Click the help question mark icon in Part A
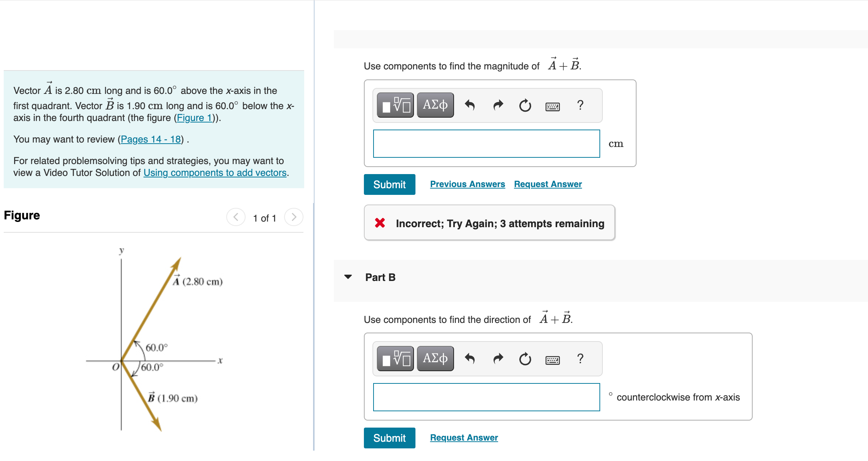The height and width of the screenshot is (461, 868). click(x=579, y=105)
